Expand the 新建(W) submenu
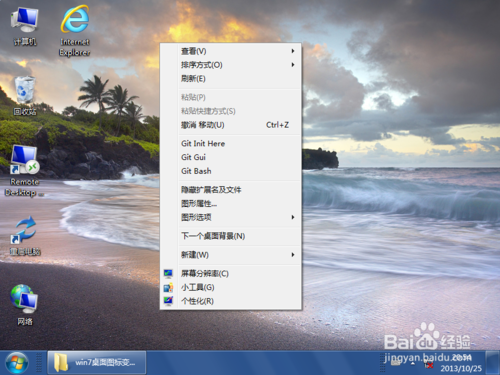 (231, 255)
